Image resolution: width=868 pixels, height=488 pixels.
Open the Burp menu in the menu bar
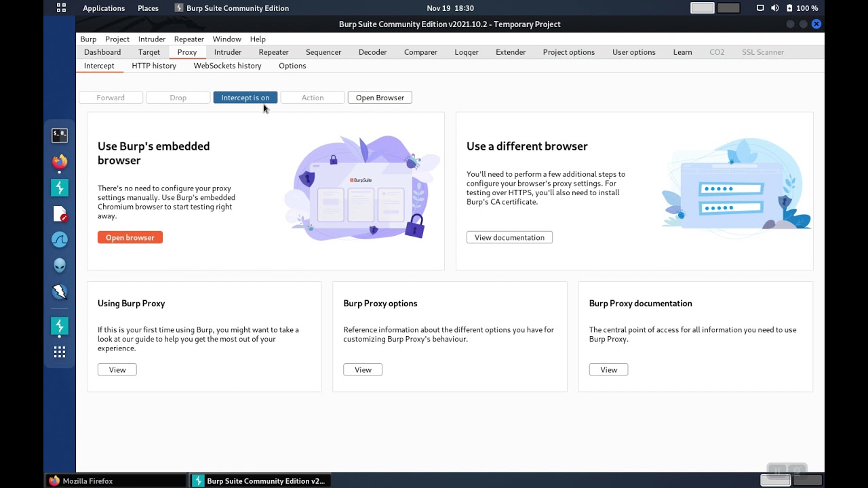pos(88,39)
